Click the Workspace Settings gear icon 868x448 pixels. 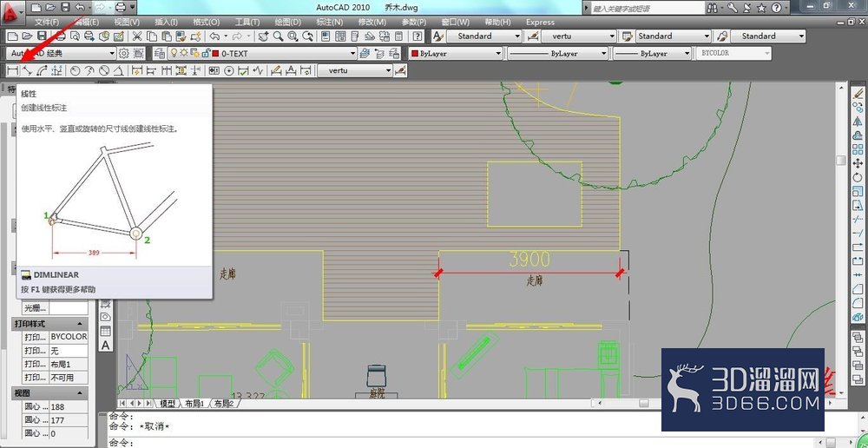point(124,53)
